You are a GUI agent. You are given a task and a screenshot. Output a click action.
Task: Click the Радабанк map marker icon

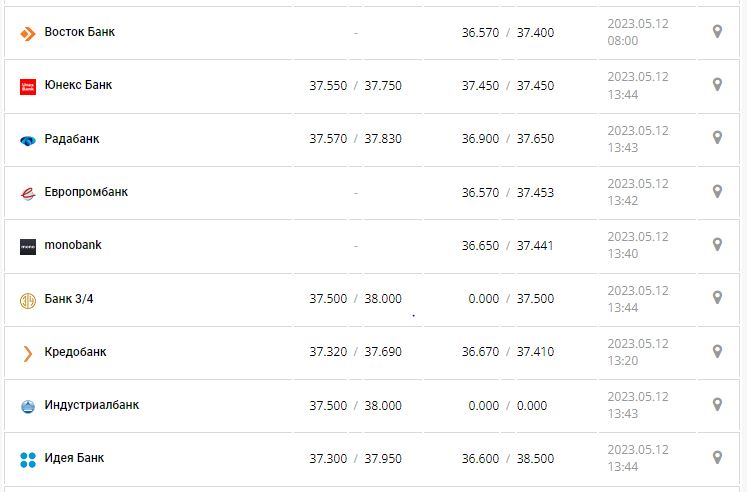click(717, 138)
